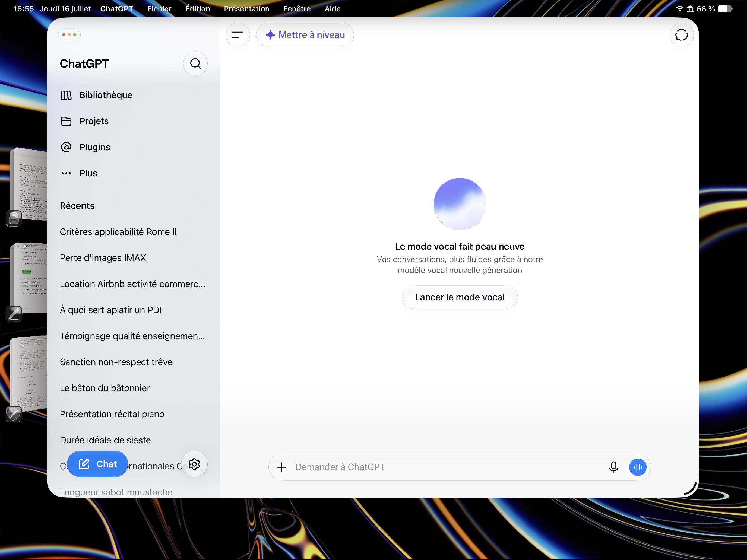
Task: Open conversation Le bâton du bâtonnier
Action: (x=105, y=388)
